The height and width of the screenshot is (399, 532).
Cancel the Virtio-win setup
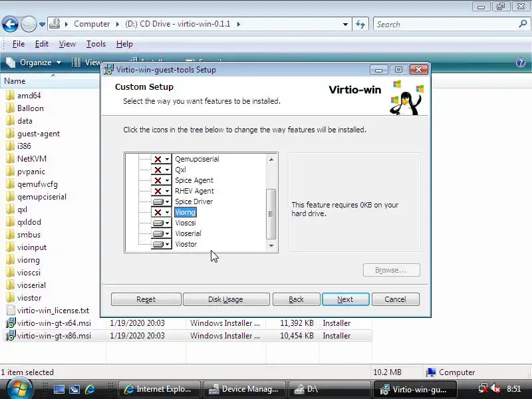pos(395,299)
